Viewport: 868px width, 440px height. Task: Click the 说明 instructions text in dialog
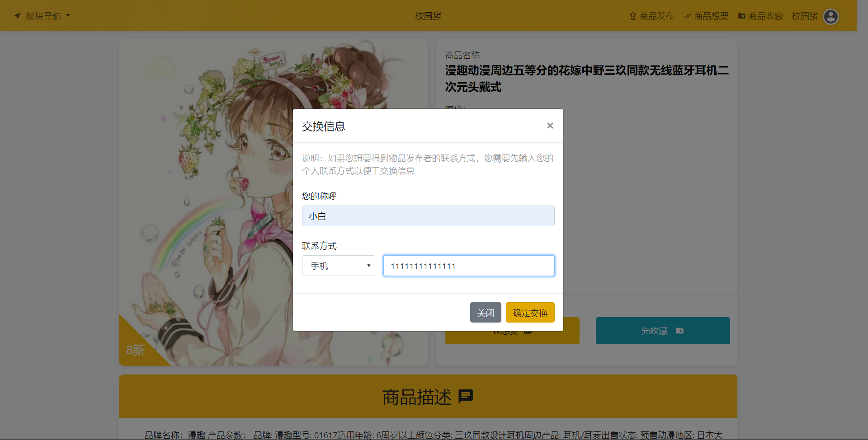point(428,164)
